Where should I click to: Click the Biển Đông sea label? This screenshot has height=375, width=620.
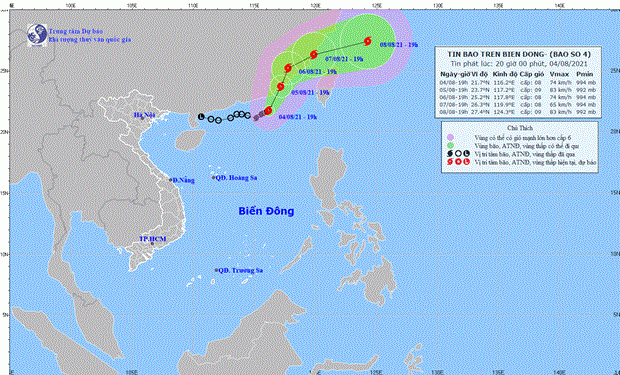point(266,211)
